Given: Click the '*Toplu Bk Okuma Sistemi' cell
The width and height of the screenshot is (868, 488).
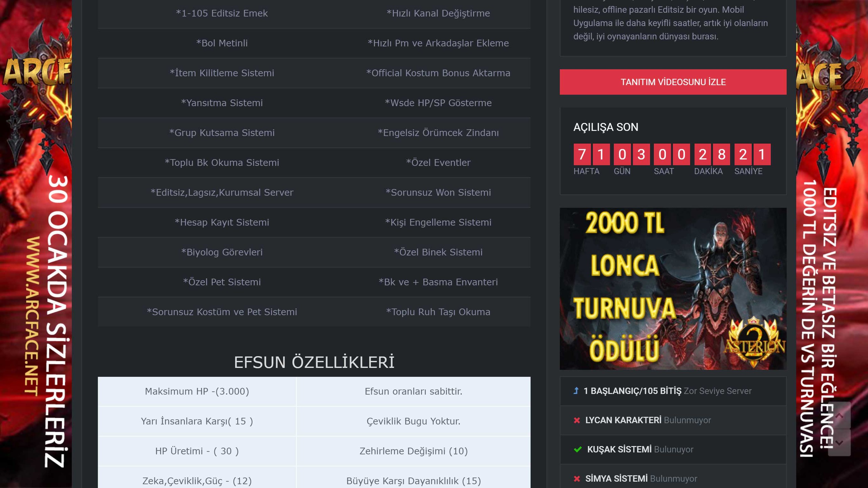Looking at the screenshot, I should tap(222, 162).
